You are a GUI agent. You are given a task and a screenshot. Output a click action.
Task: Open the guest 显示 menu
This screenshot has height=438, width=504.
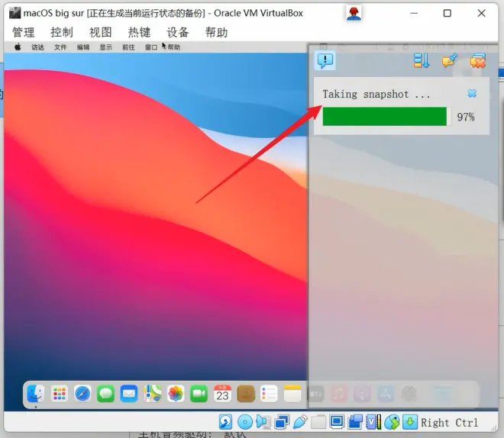[x=105, y=47]
